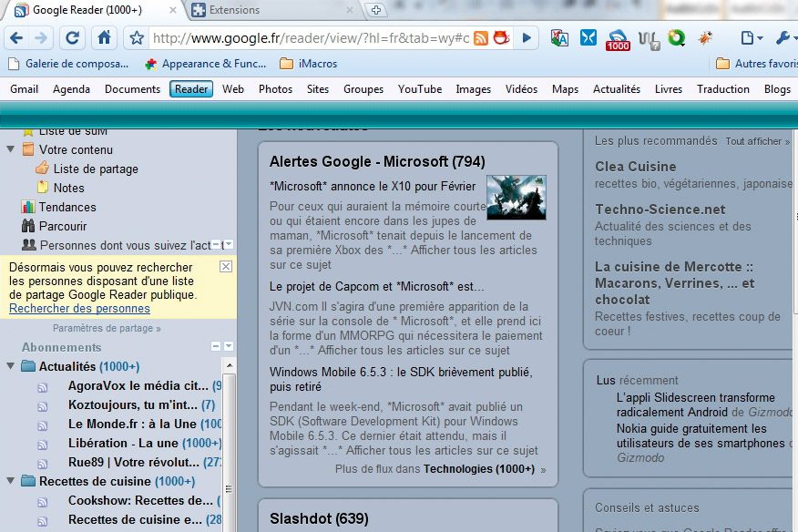Screen dimensions: 798x532
Task: Minimize the Abonnements section with minus button
Action: click(216, 346)
